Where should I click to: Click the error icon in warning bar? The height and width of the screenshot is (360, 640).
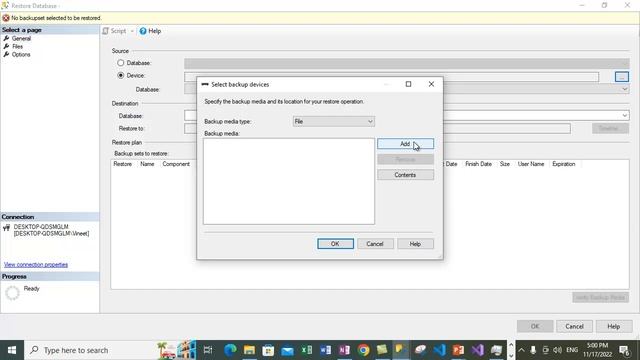tap(6, 18)
